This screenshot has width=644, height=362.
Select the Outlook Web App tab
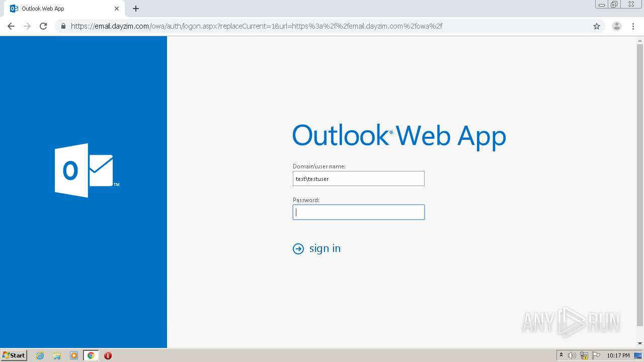coord(64,9)
